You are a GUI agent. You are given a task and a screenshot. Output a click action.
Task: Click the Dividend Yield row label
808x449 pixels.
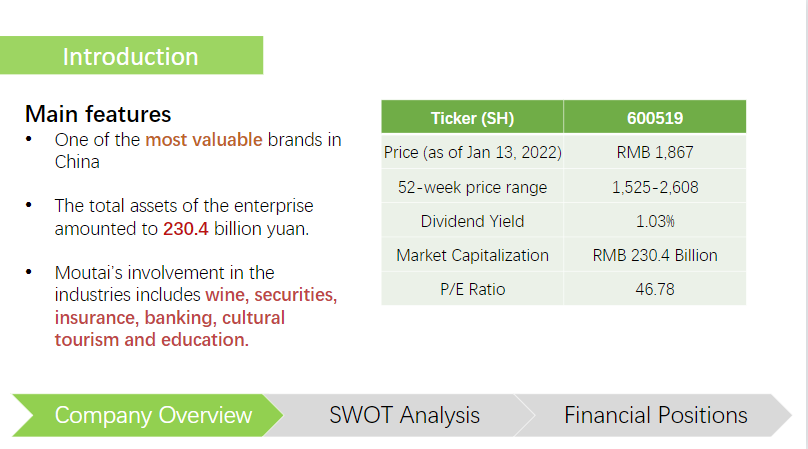point(472,220)
